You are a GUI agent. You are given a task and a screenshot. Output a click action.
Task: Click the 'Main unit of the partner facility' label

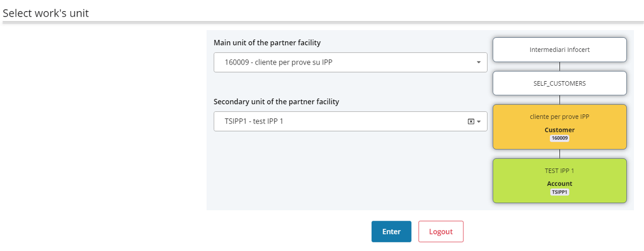click(267, 43)
